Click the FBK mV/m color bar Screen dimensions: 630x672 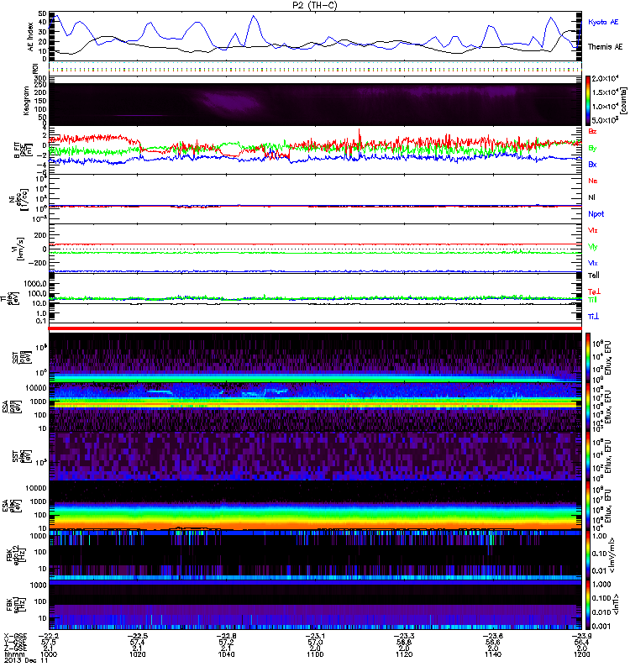click(588, 554)
